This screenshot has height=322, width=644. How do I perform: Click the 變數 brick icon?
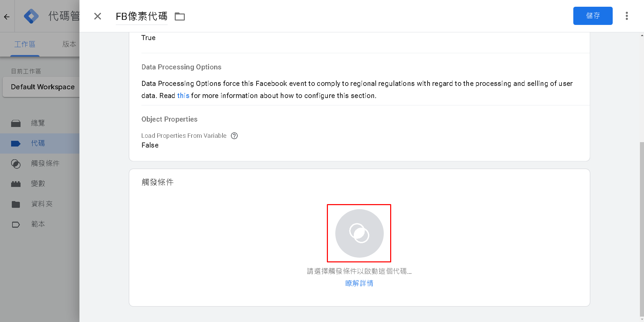click(16, 184)
